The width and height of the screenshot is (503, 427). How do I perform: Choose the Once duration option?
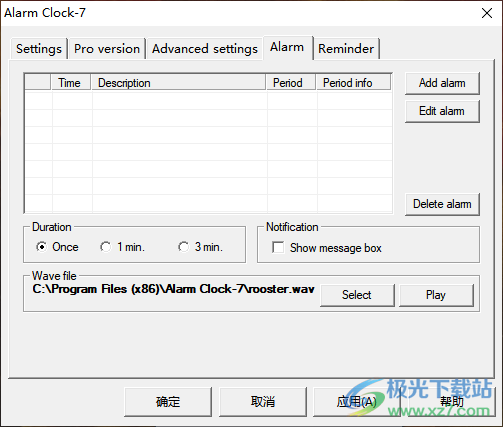[x=57, y=247]
